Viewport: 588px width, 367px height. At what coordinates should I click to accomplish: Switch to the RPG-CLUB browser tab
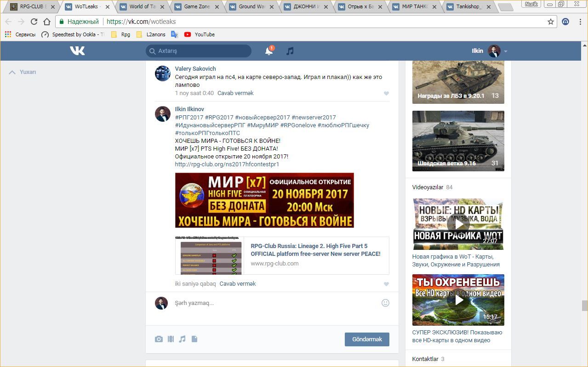32,6
